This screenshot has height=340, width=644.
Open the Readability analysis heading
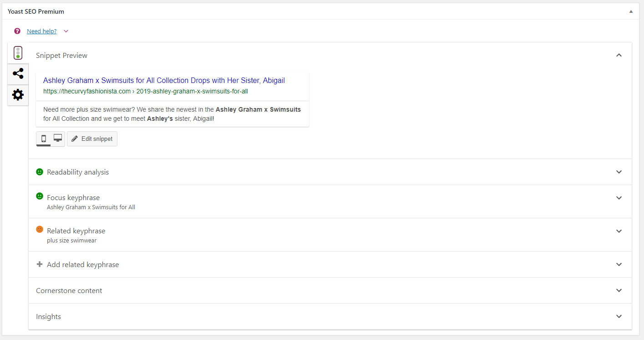(x=78, y=172)
